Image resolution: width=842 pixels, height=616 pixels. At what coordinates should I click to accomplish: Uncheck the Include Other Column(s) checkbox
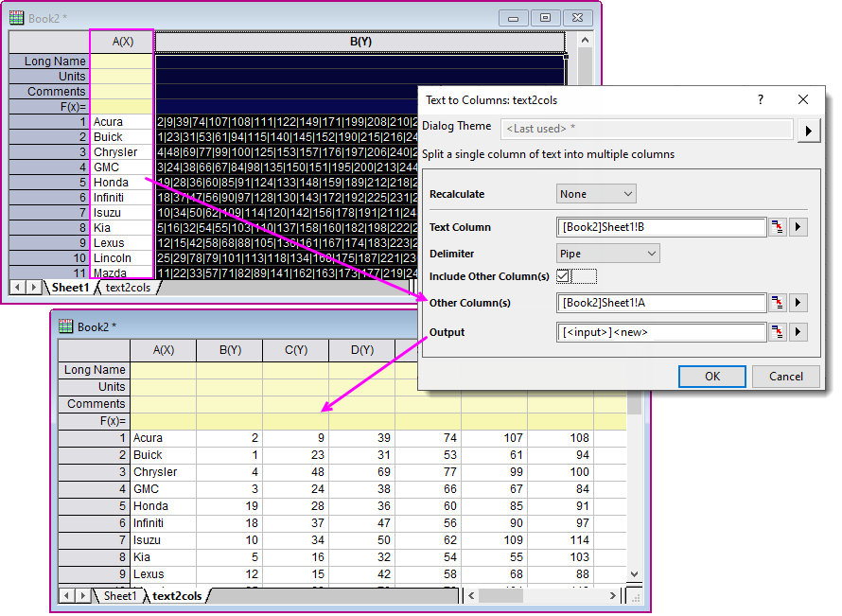[x=564, y=276]
